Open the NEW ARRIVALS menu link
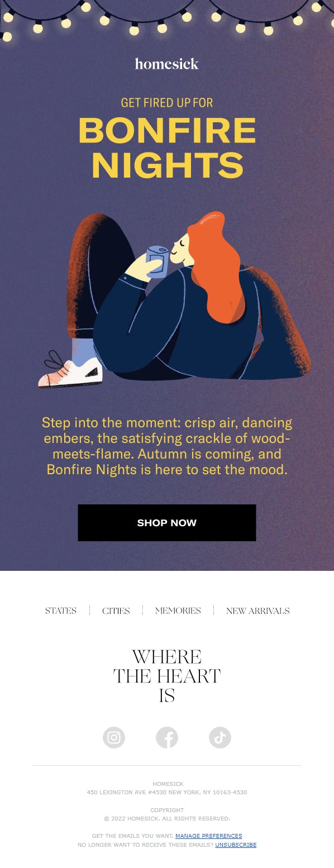 point(258,611)
